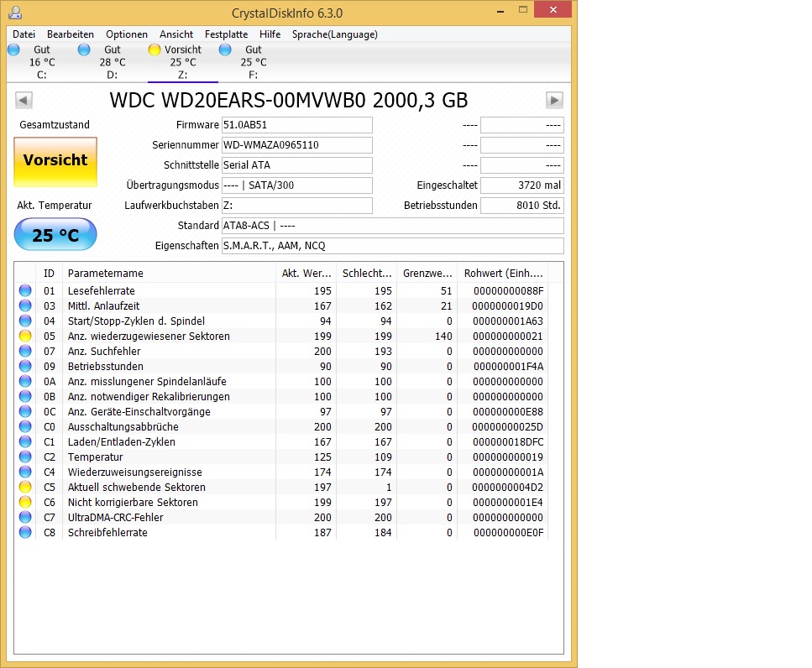Click the Schlecht... column header

tap(367, 274)
